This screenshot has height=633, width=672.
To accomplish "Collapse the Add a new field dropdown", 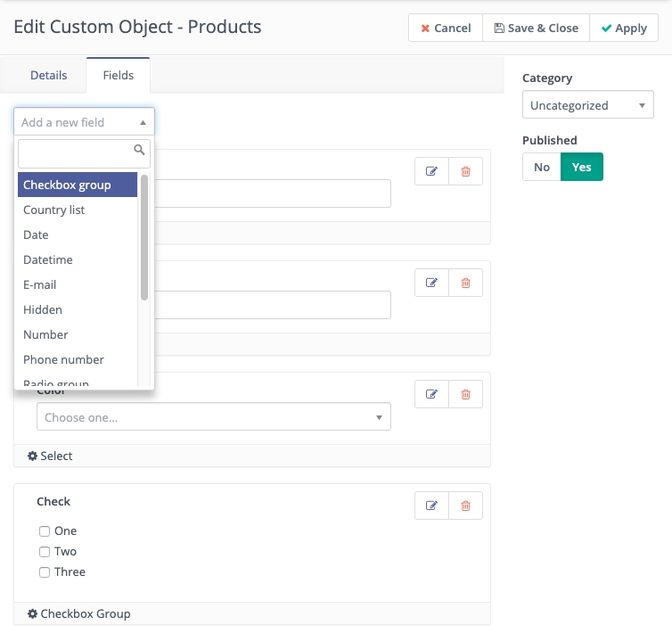I will pos(84,122).
